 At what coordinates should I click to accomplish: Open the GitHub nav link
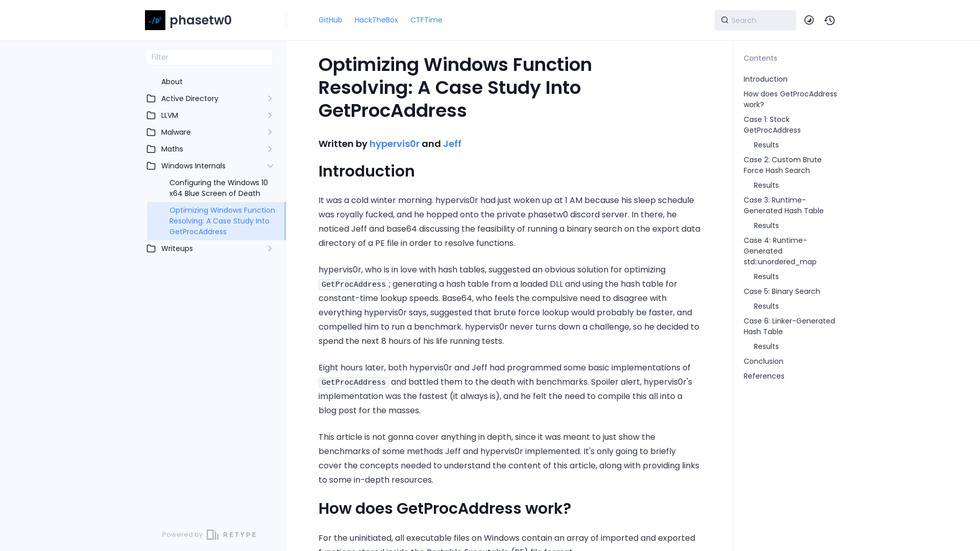click(x=330, y=20)
